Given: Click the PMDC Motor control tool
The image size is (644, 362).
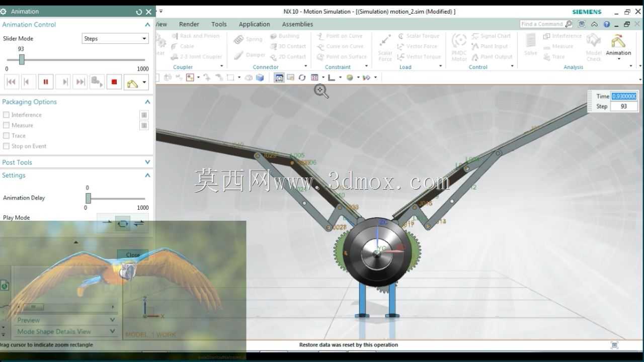Looking at the screenshot, I should [x=459, y=48].
